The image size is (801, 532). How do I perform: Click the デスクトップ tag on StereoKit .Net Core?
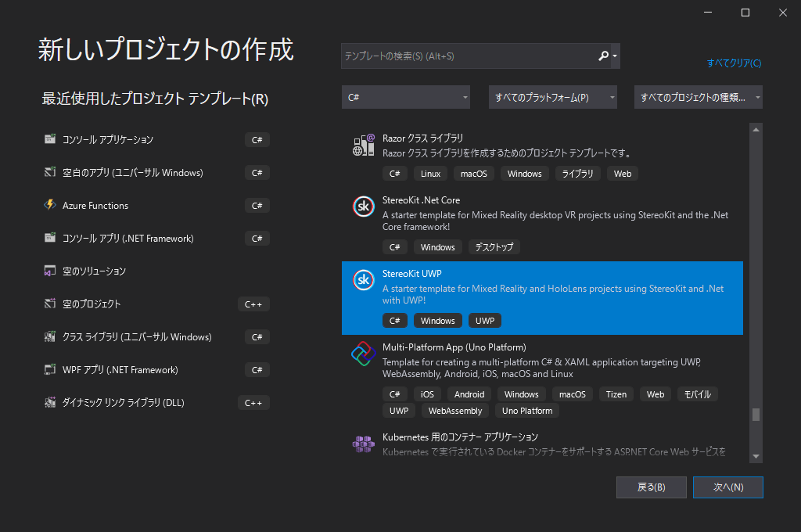click(494, 247)
